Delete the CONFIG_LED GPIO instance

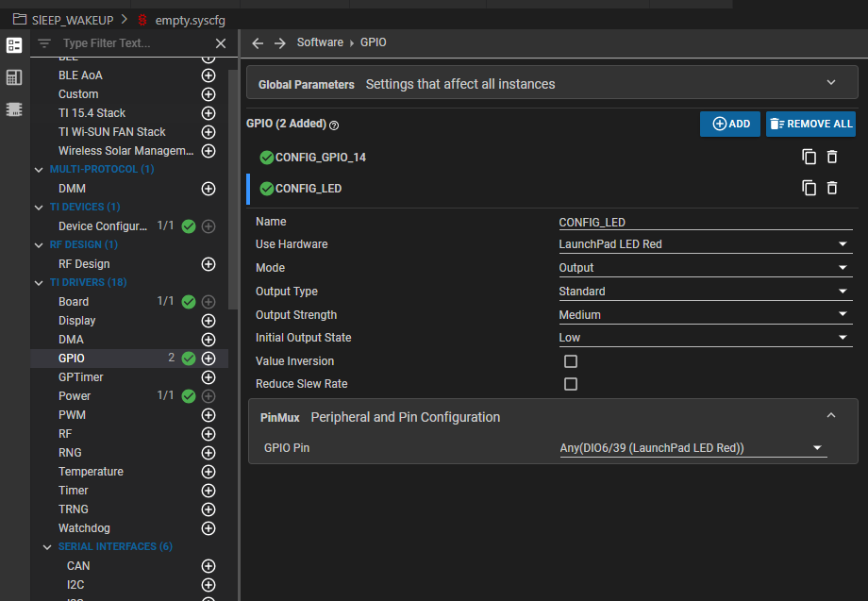832,188
